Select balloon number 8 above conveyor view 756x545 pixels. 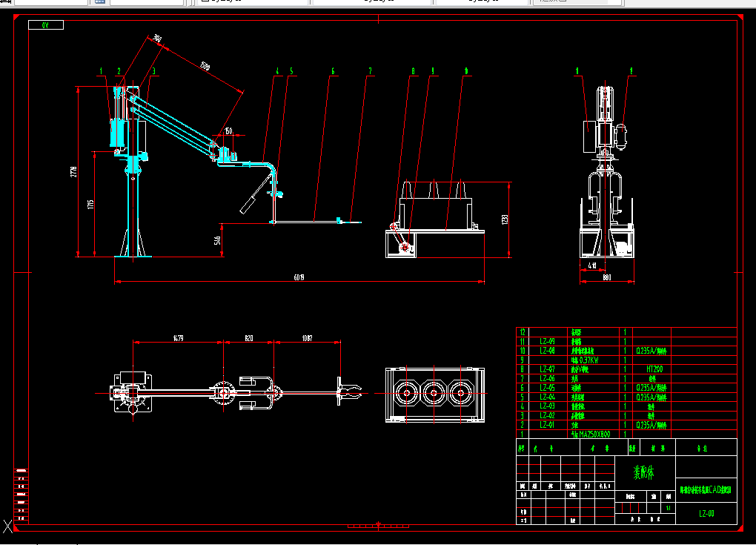[x=413, y=71]
